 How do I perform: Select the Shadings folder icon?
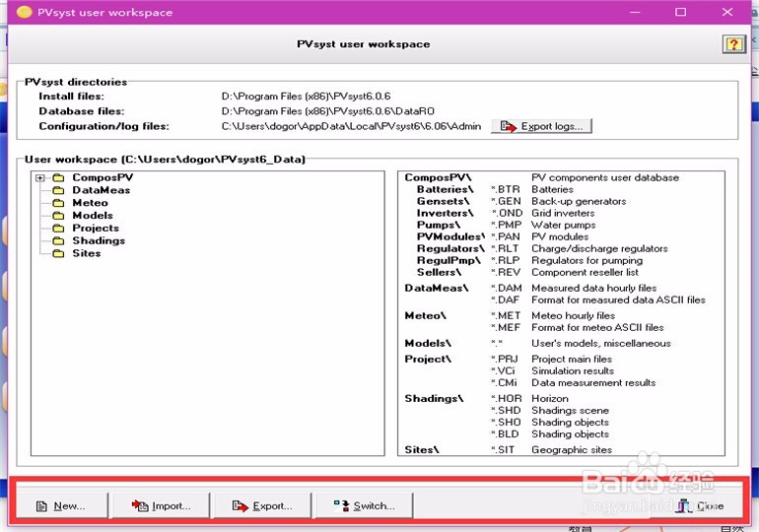click(58, 240)
